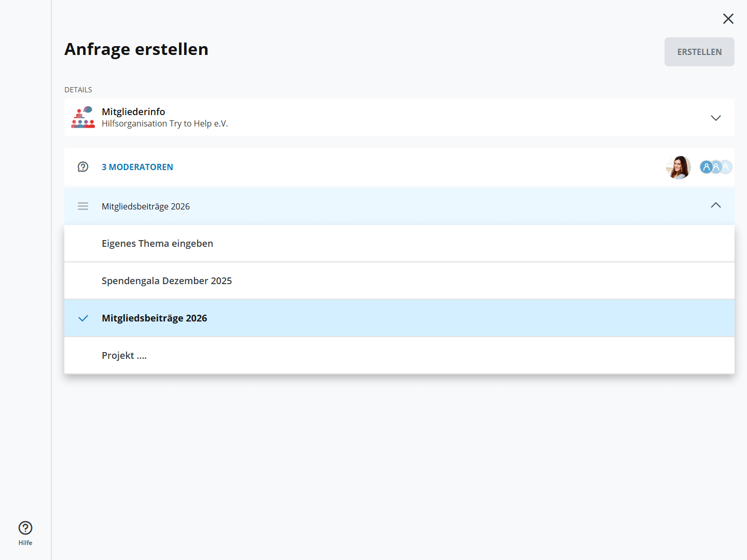The width and height of the screenshot is (747, 560).
Task: Click the Hilfe question mark icon
Action: (x=25, y=528)
